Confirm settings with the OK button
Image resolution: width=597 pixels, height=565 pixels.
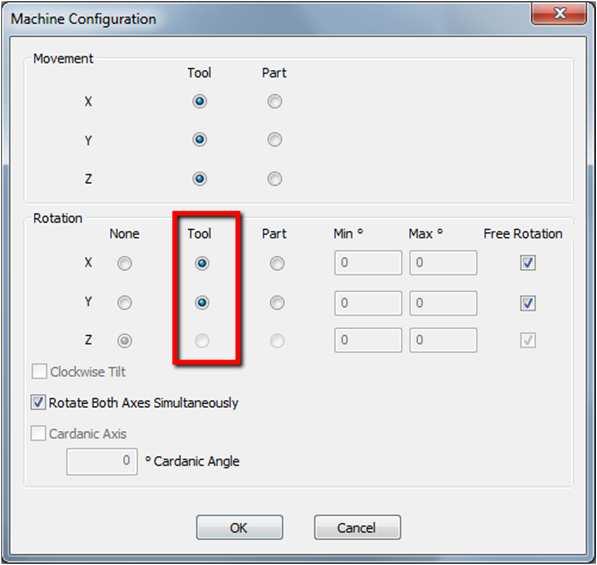239,528
